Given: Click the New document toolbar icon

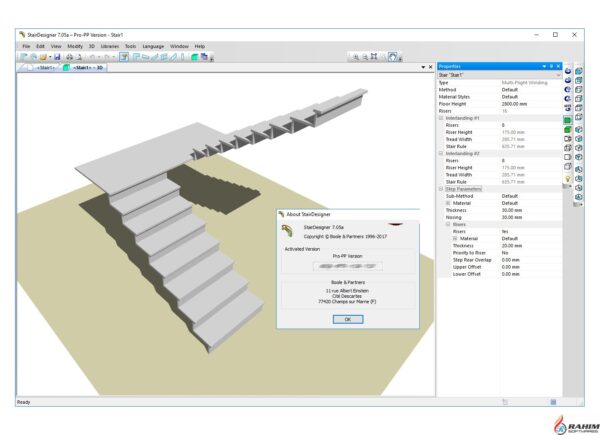Looking at the screenshot, I should click(x=24, y=57).
